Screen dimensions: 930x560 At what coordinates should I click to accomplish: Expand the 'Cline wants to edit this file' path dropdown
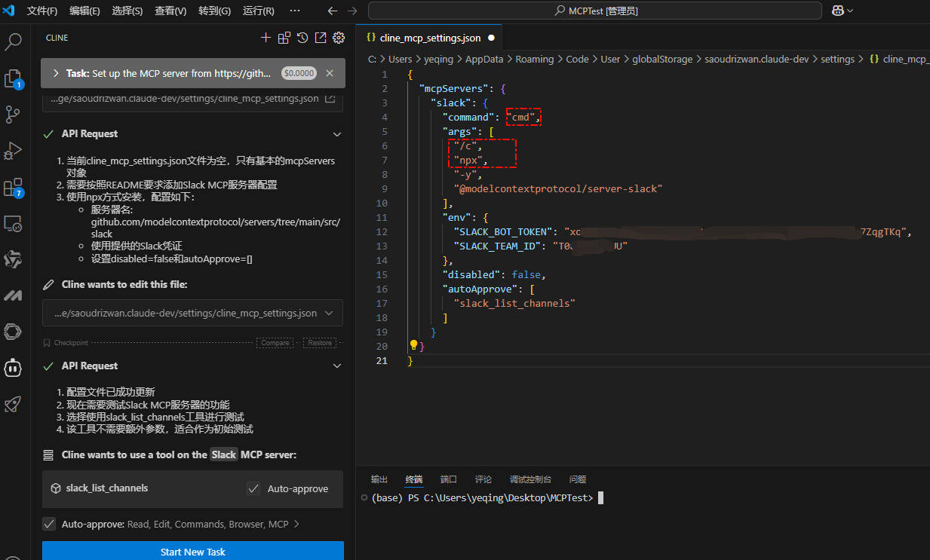pyautogui.click(x=329, y=313)
